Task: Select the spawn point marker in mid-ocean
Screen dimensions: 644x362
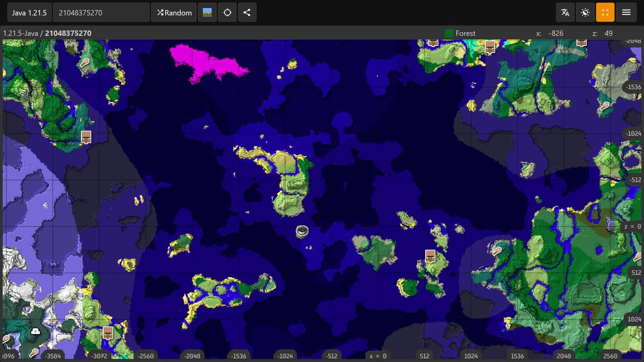Action: coord(302,231)
